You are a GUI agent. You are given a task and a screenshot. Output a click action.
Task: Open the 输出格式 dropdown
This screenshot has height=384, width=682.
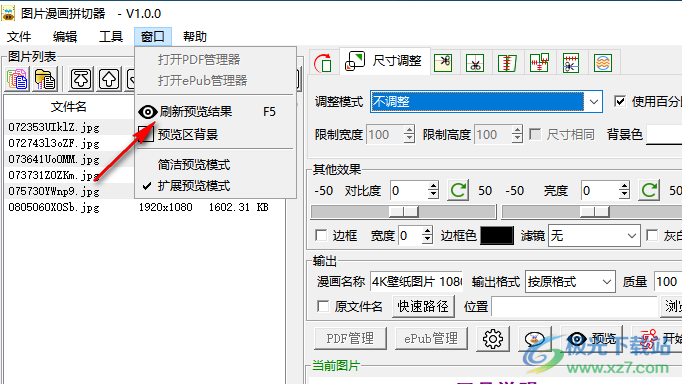(x=607, y=282)
